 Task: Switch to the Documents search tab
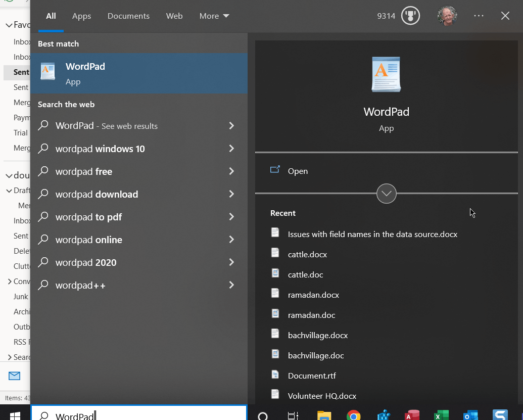pyautogui.click(x=128, y=16)
